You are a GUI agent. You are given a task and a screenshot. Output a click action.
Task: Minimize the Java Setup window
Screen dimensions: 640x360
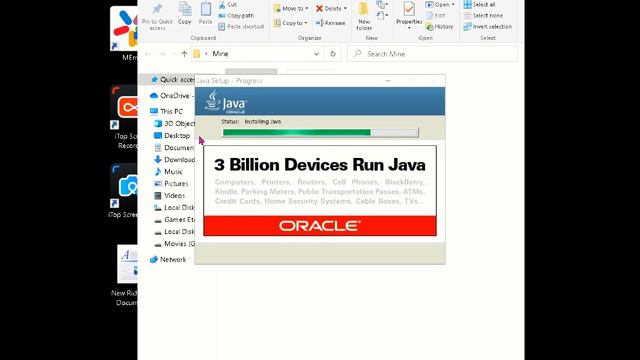[x=388, y=81]
